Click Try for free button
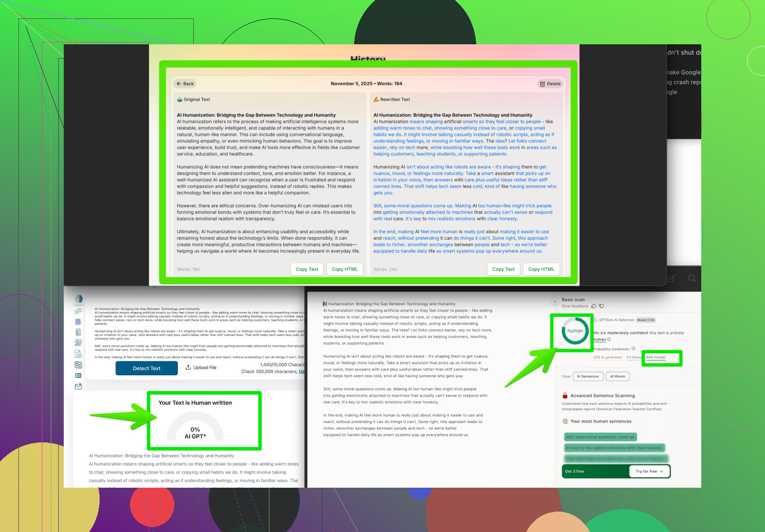The image size is (765, 532). pyautogui.click(x=649, y=471)
